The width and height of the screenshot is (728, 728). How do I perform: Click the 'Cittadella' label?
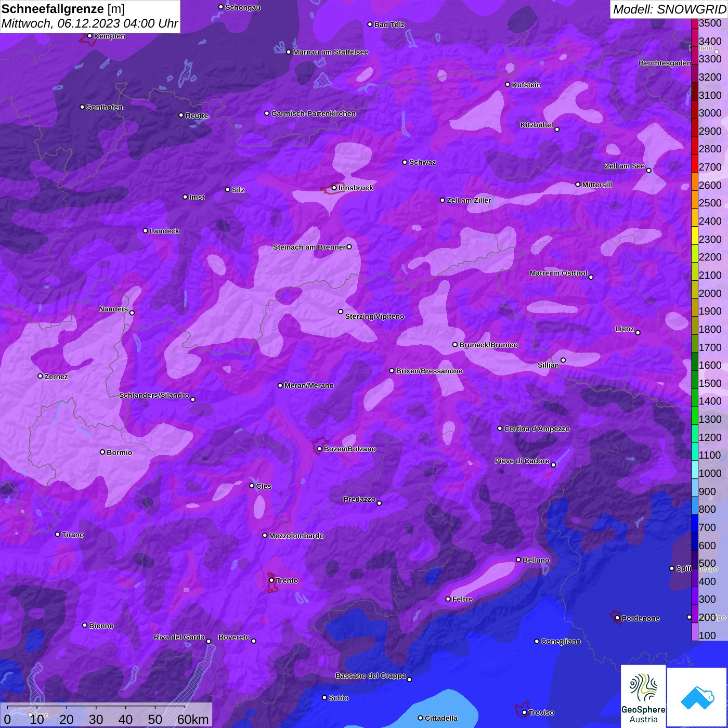[441, 718]
